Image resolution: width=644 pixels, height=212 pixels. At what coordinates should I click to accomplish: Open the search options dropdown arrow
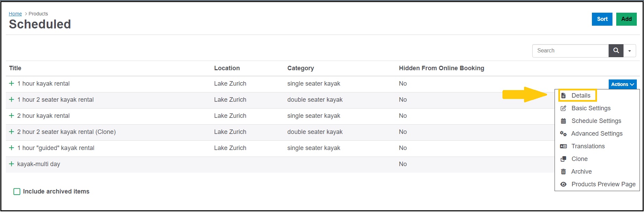(630, 51)
